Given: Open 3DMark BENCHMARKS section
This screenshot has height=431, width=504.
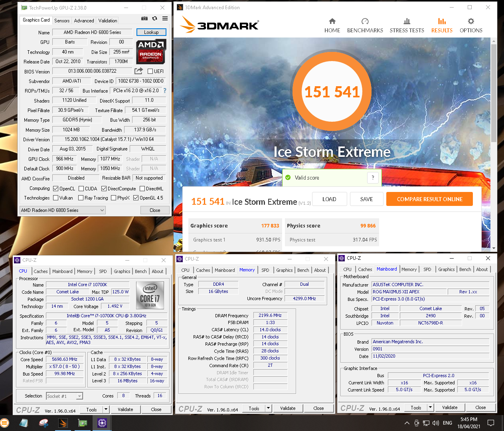Looking at the screenshot, I should (x=365, y=26).
